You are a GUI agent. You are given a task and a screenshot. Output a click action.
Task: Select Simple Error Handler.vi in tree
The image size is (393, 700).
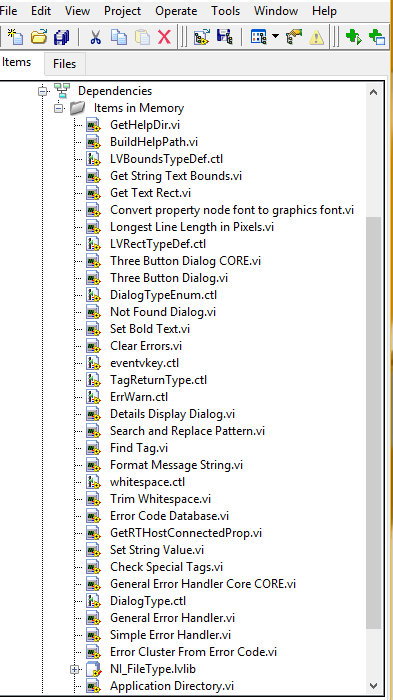click(171, 635)
